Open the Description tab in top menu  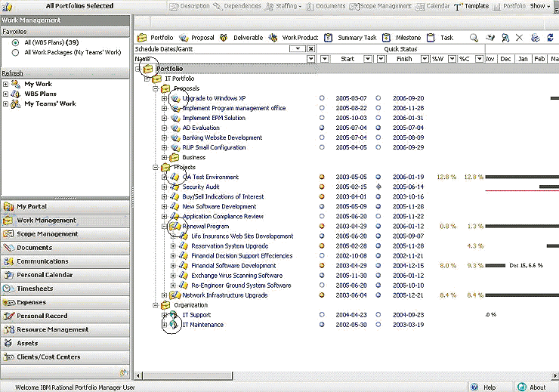(x=190, y=6)
